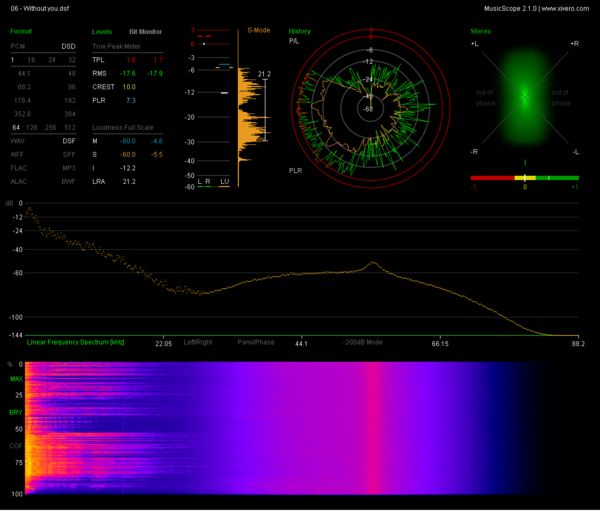Click the LRA value 21.2 in Levels
The image size is (600, 511).
click(x=129, y=182)
